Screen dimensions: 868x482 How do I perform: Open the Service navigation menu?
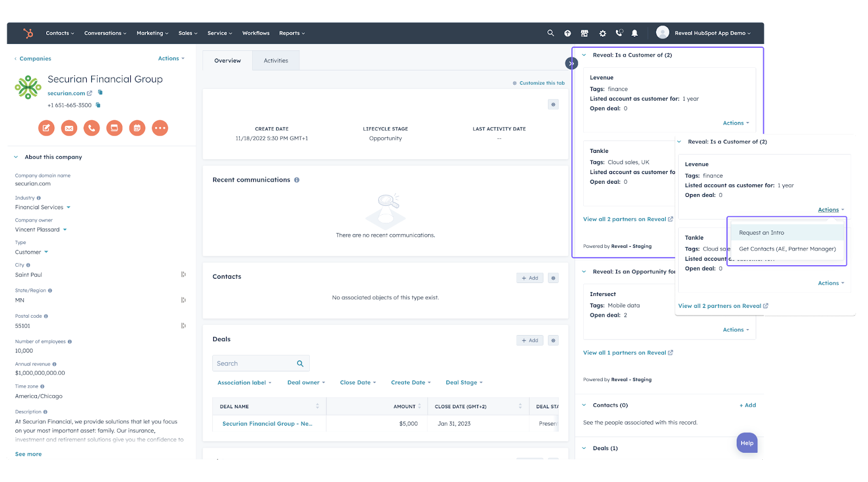[x=220, y=33]
